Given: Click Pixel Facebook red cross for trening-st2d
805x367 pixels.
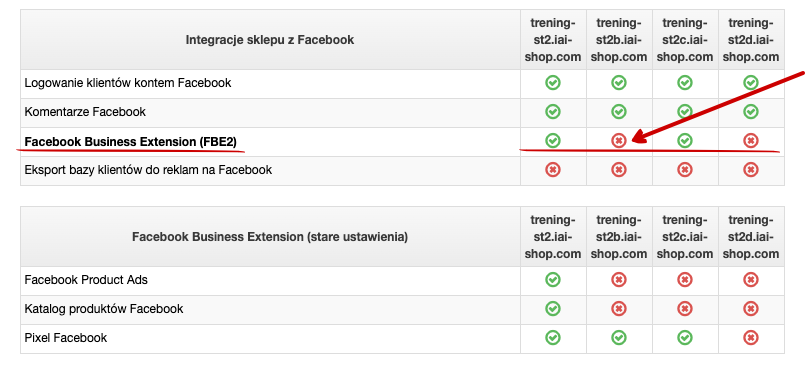Looking at the screenshot, I should point(751,337).
